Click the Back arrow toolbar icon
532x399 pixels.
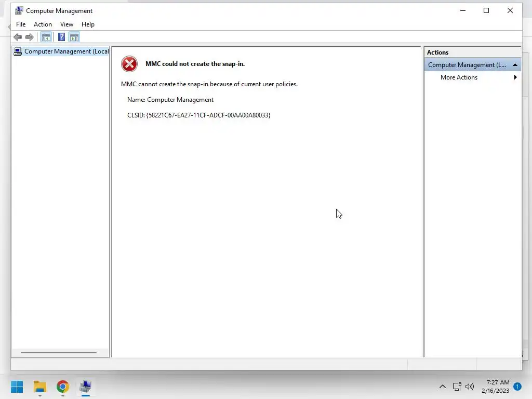(18, 37)
